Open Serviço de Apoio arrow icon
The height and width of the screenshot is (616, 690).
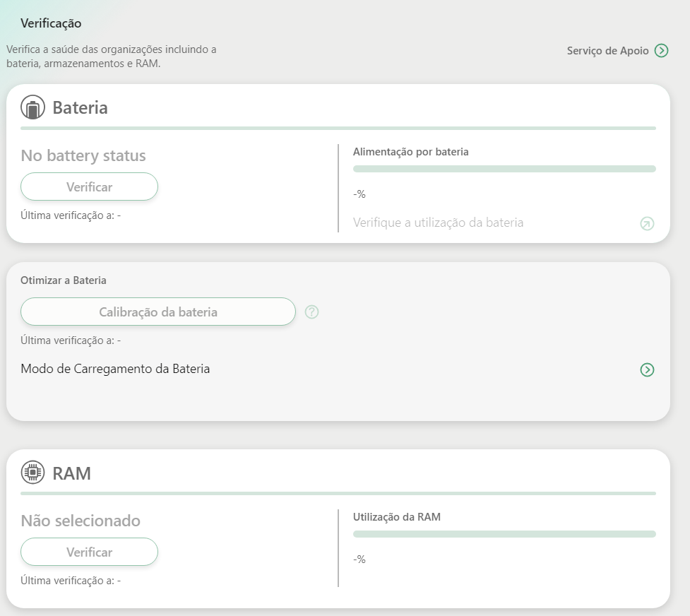pyautogui.click(x=661, y=51)
